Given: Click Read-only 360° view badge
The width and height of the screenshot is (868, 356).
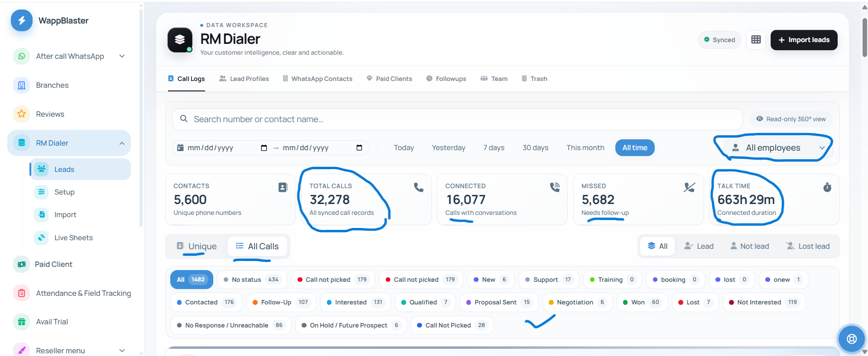Looking at the screenshot, I should [x=791, y=119].
